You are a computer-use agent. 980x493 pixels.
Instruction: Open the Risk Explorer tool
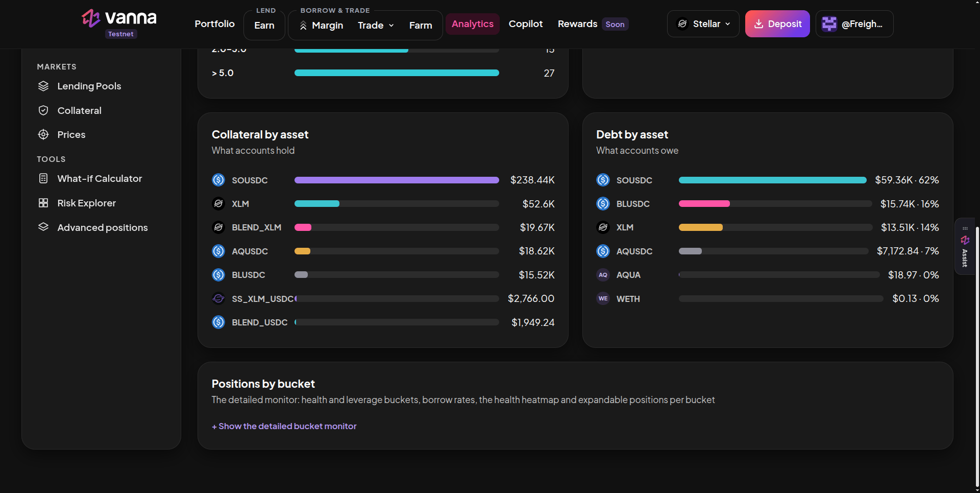86,203
